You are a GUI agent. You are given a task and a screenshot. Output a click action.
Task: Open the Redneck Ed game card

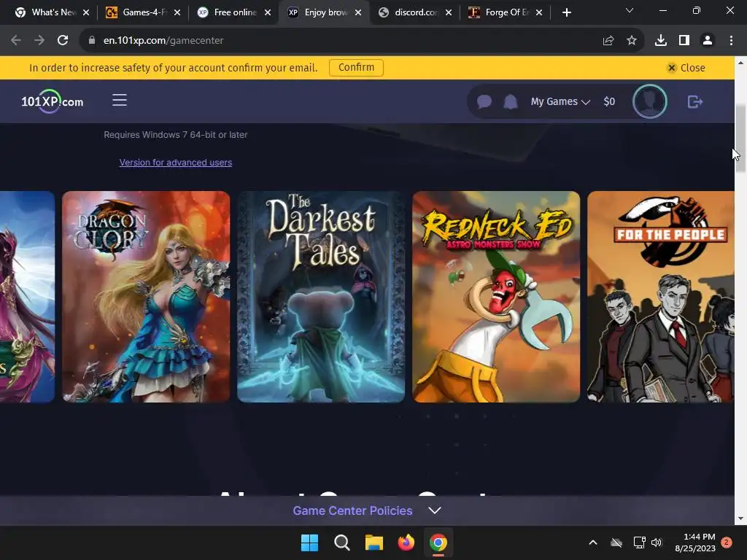pyautogui.click(x=496, y=297)
